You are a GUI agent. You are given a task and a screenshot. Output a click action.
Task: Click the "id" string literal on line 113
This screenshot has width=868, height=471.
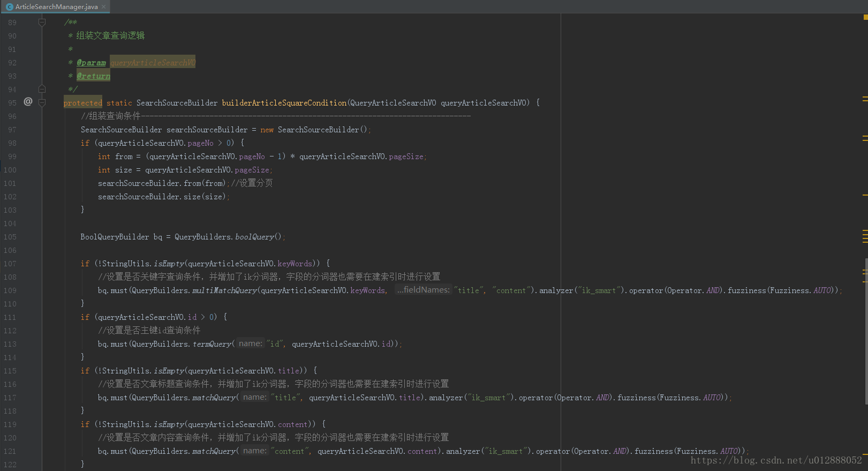(275, 344)
